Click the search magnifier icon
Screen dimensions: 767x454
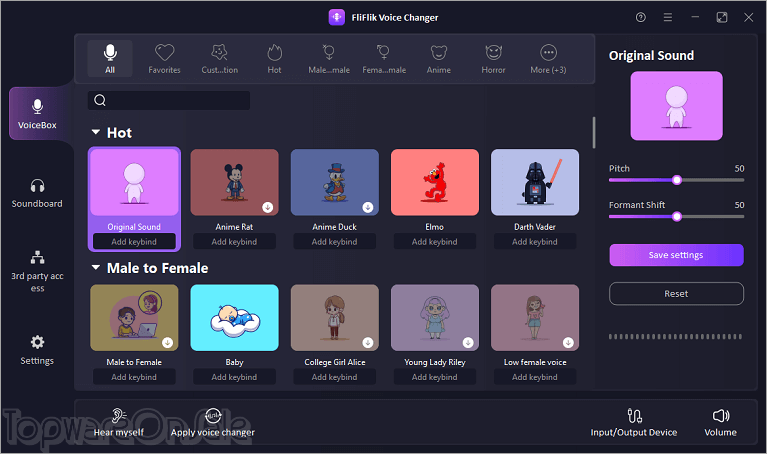point(100,100)
